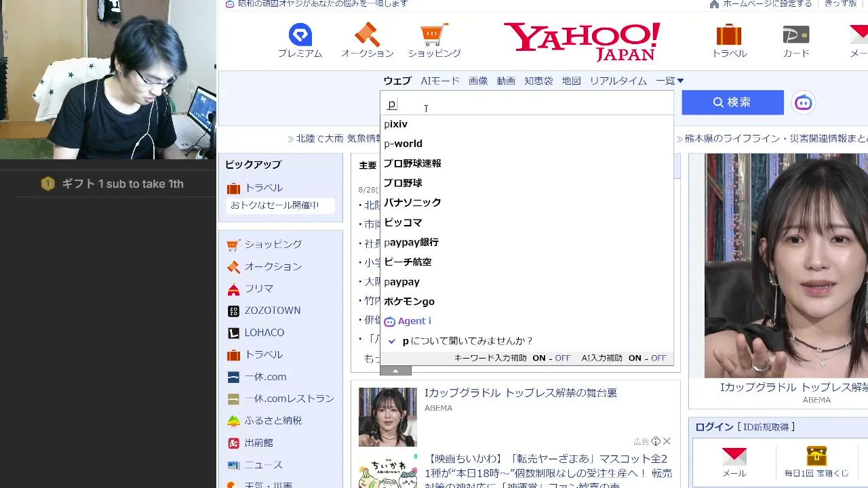Open the 地図 search tab
868x488 pixels.
pos(572,81)
